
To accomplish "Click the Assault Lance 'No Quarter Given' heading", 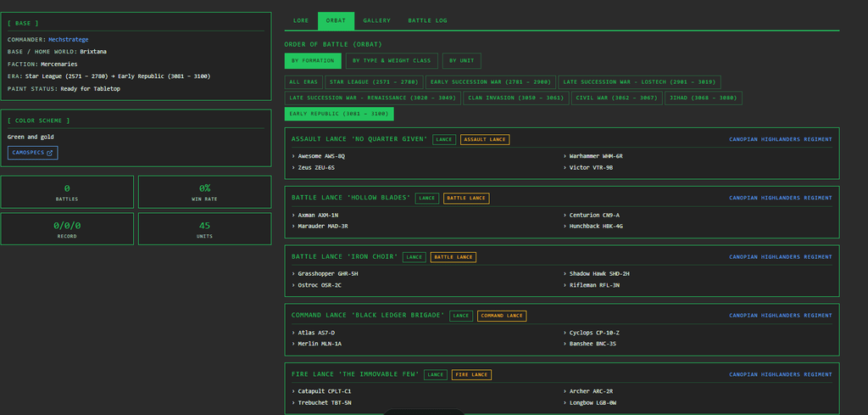I will pos(359,139).
